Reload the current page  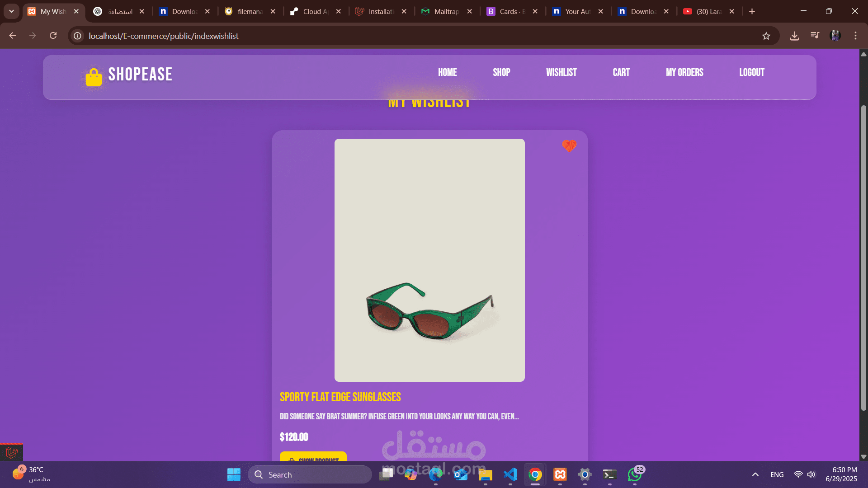[x=53, y=36]
